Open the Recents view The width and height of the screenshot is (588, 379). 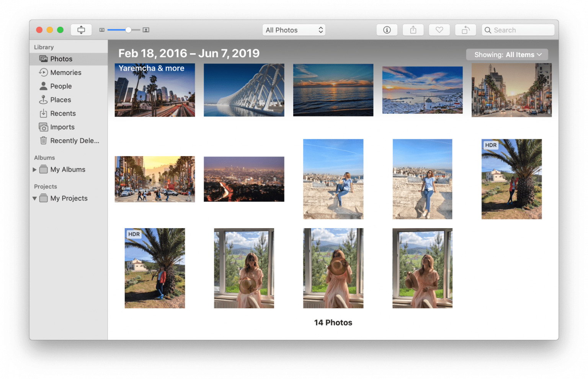coord(63,113)
